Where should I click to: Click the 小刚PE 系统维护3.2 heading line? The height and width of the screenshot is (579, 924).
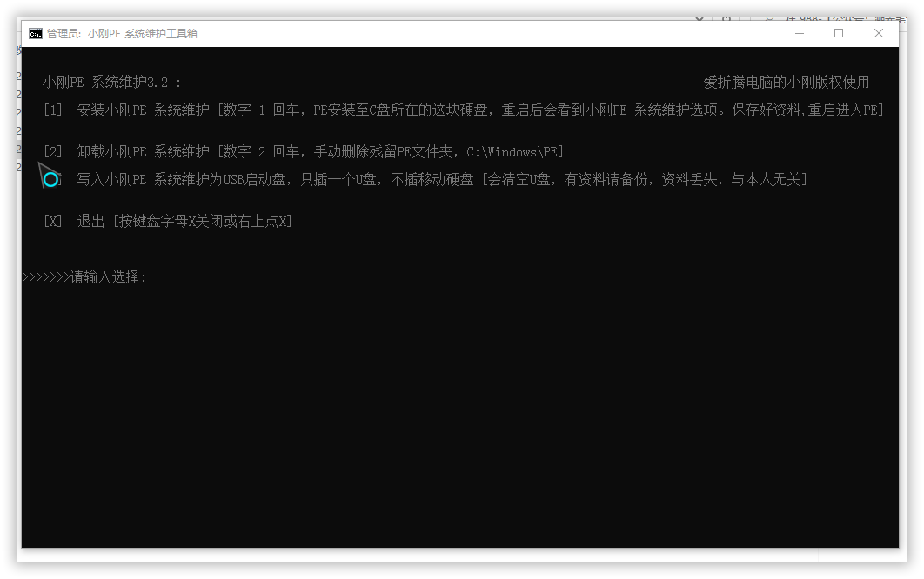[x=111, y=83]
